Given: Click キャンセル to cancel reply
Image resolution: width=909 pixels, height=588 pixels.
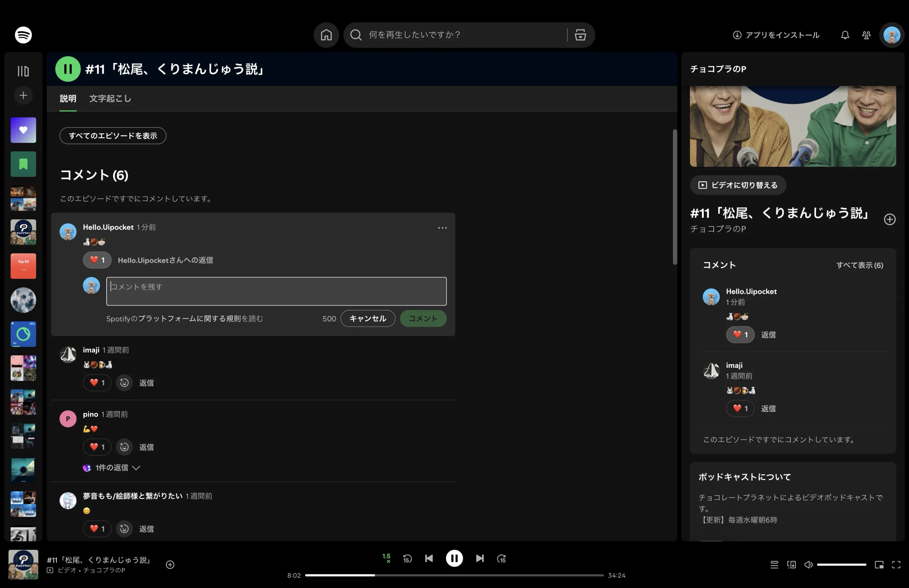Looking at the screenshot, I should [367, 318].
